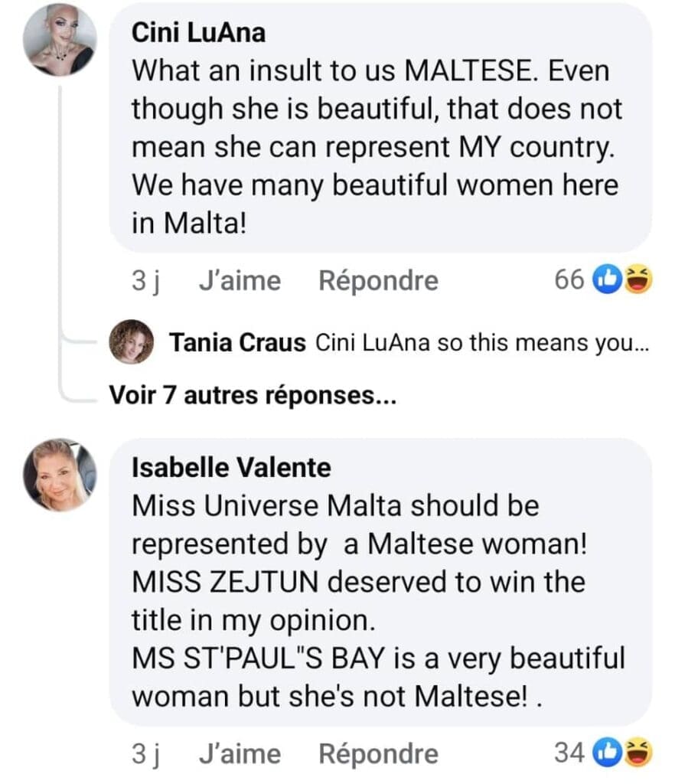This screenshot has width=675, height=784.
Task: Open the Isabelle Valente author name link
Action: pos(232,467)
